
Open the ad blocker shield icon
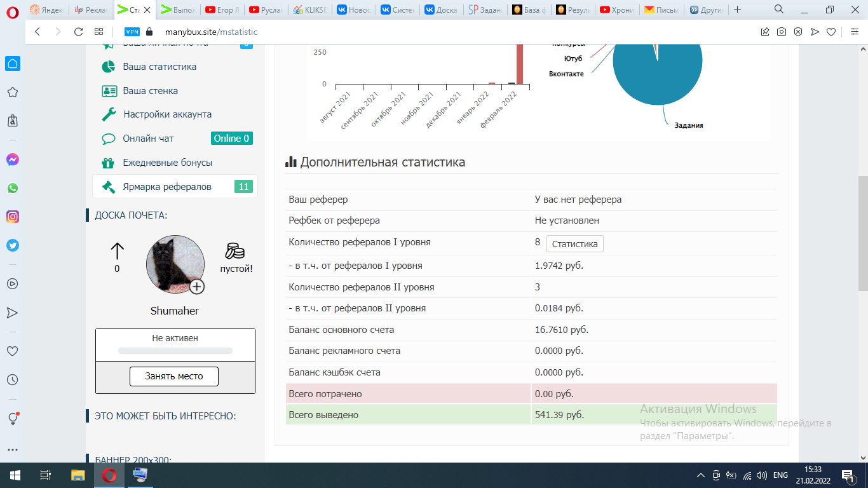798,32
